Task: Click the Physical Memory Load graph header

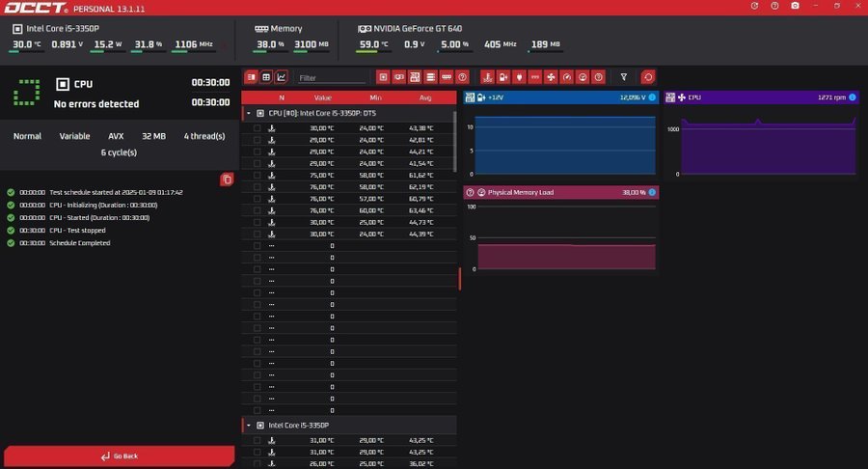Action: (x=560, y=192)
